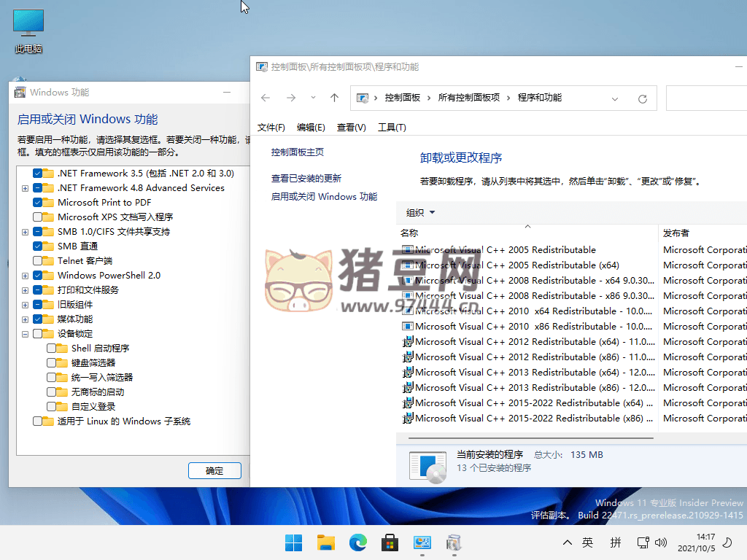Click the Programs and Features title bar icon
The width and height of the screenshot is (747, 560).
[x=262, y=67]
